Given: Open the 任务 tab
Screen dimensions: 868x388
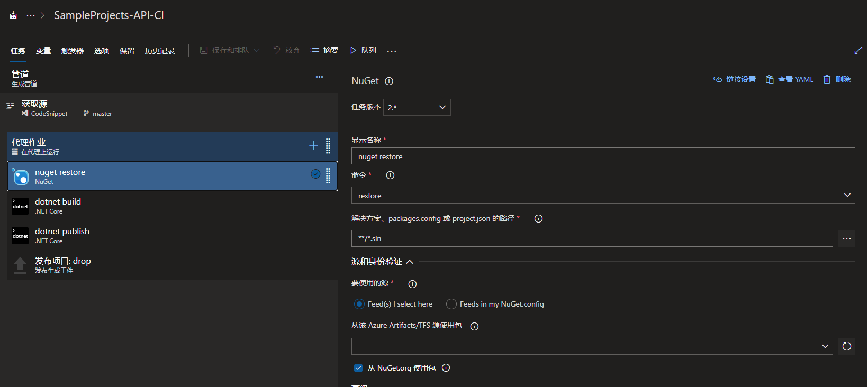Looking at the screenshot, I should click(18, 51).
